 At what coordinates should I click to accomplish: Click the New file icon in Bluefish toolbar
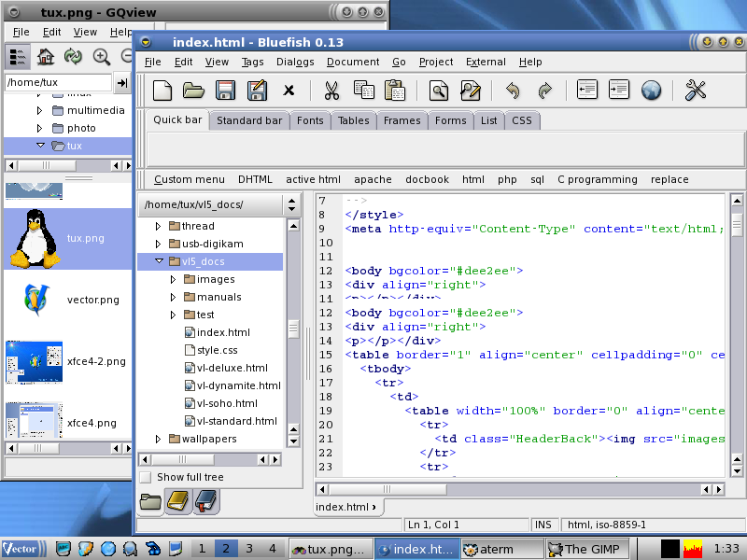pos(162,91)
